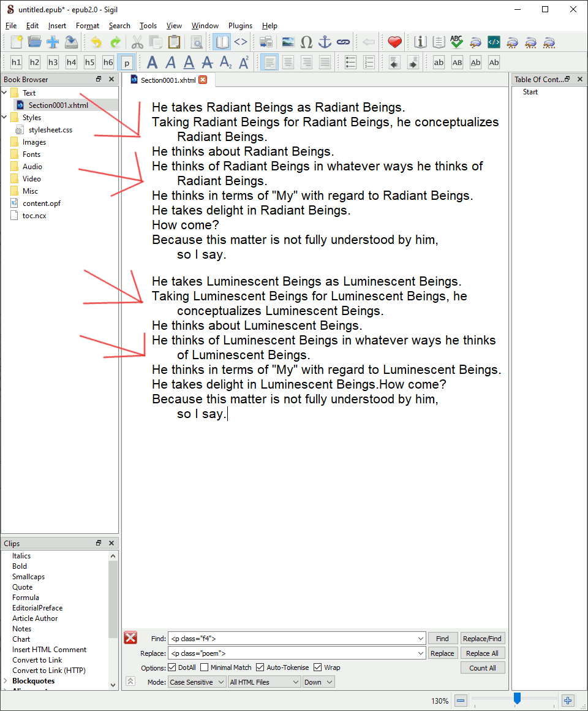Open the Replace history dropdown arrow
The width and height of the screenshot is (588, 711).
click(420, 653)
